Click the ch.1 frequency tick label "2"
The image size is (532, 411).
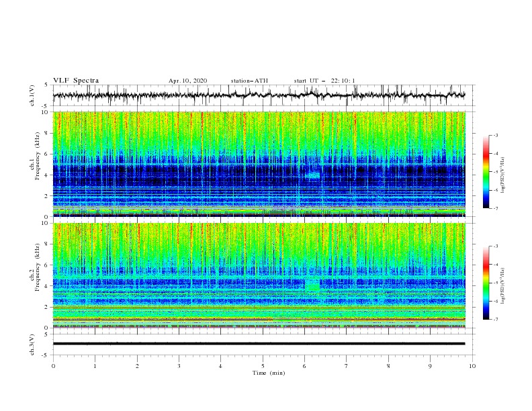46,196
